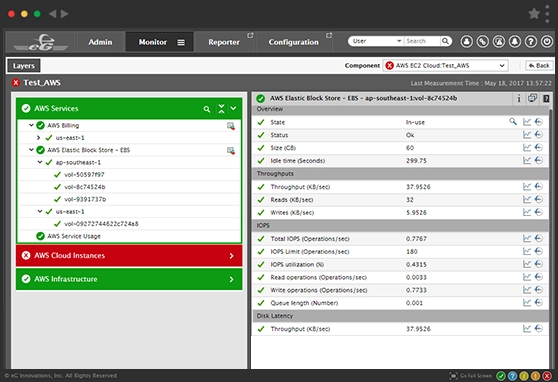
Task: Click the power/logout icon in the header
Action: click(547, 42)
